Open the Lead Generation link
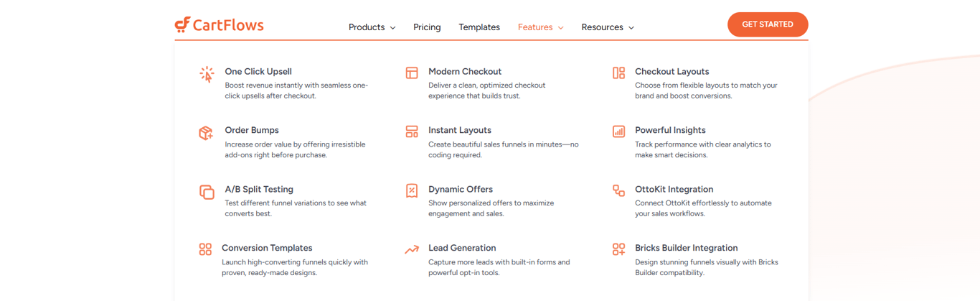The height and width of the screenshot is (301, 980). click(462, 249)
